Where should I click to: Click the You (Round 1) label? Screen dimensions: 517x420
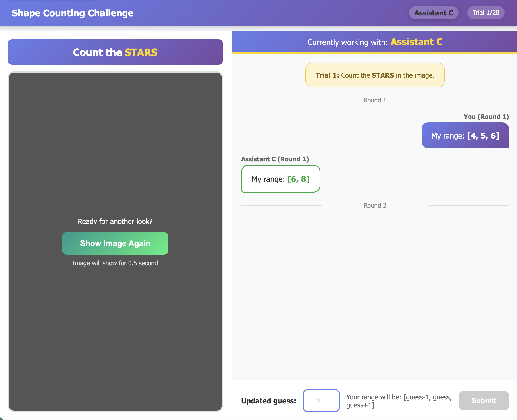click(x=486, y=117)
